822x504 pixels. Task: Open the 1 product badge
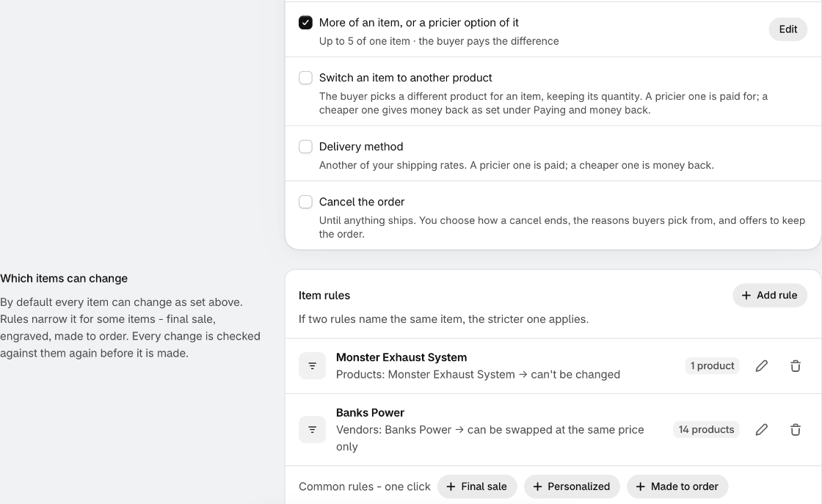pos(712,365)
